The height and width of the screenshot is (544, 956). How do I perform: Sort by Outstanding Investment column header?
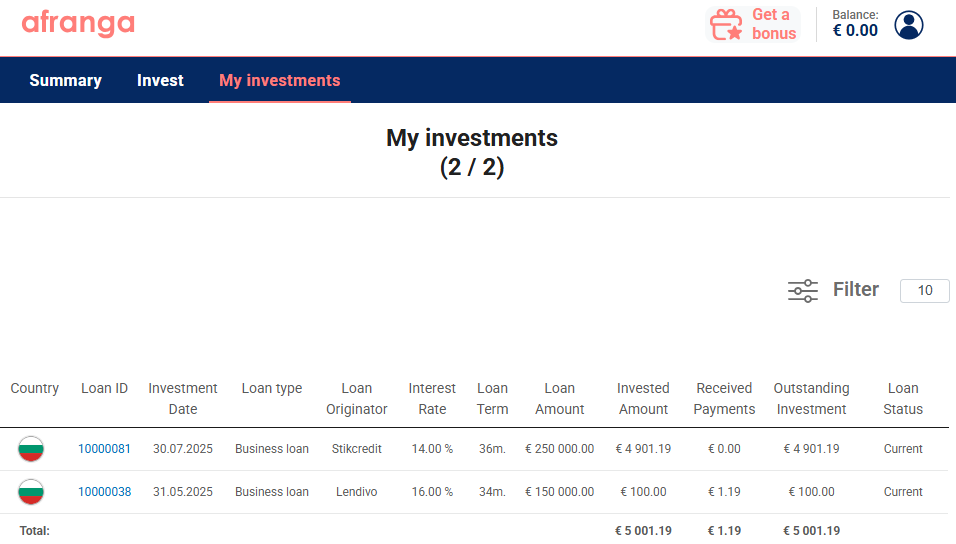click(x=812, y=399)
